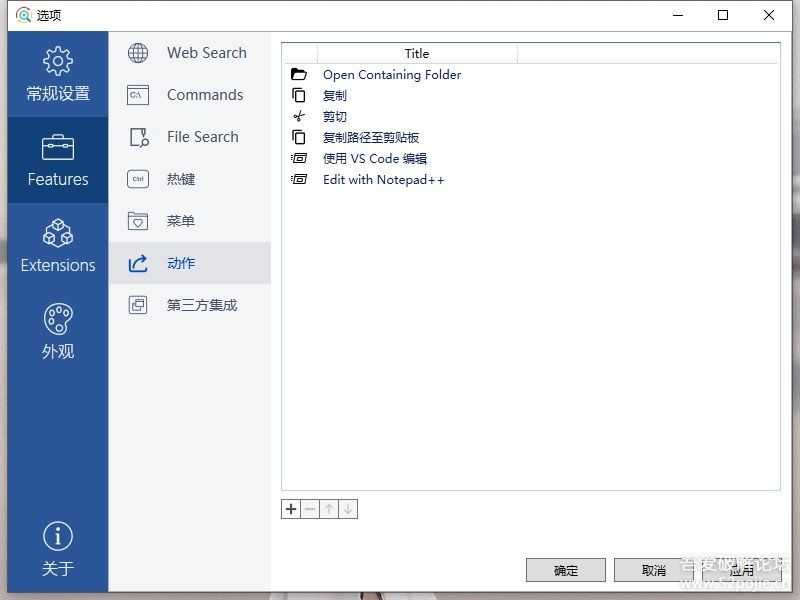Click the Open Containing Folder icon
Viewport: 800px width, 600px height.
pyautogui.click(x=298, y=74)
